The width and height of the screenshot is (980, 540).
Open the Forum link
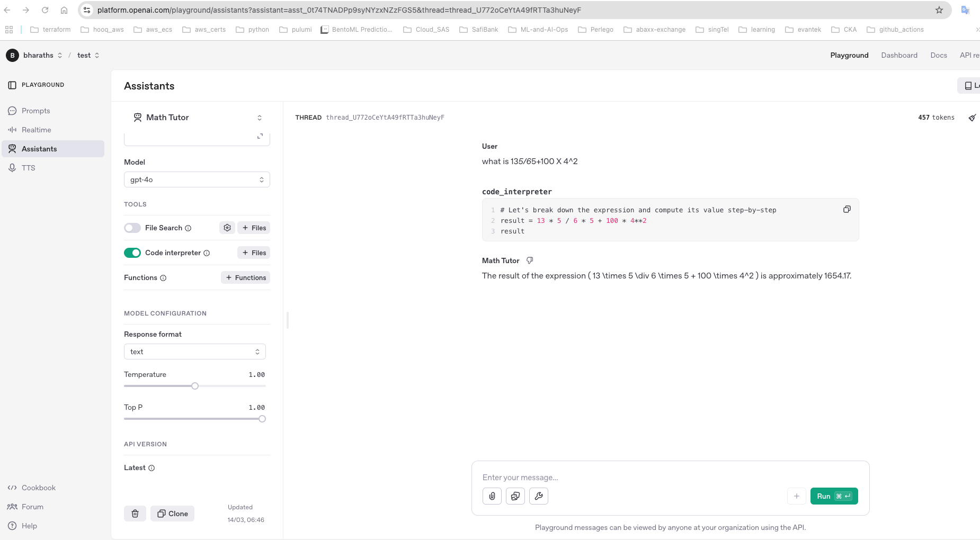point(25,507)
